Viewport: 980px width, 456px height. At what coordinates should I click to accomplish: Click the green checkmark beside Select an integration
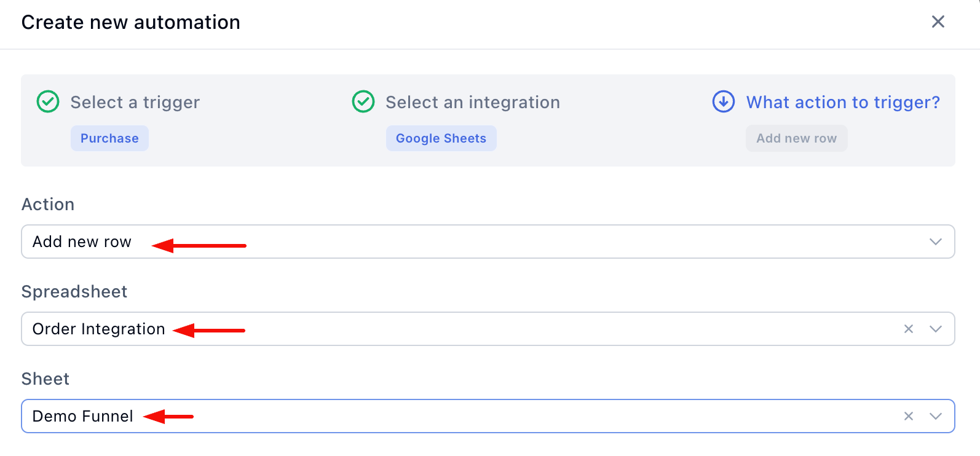coord(363,102)
